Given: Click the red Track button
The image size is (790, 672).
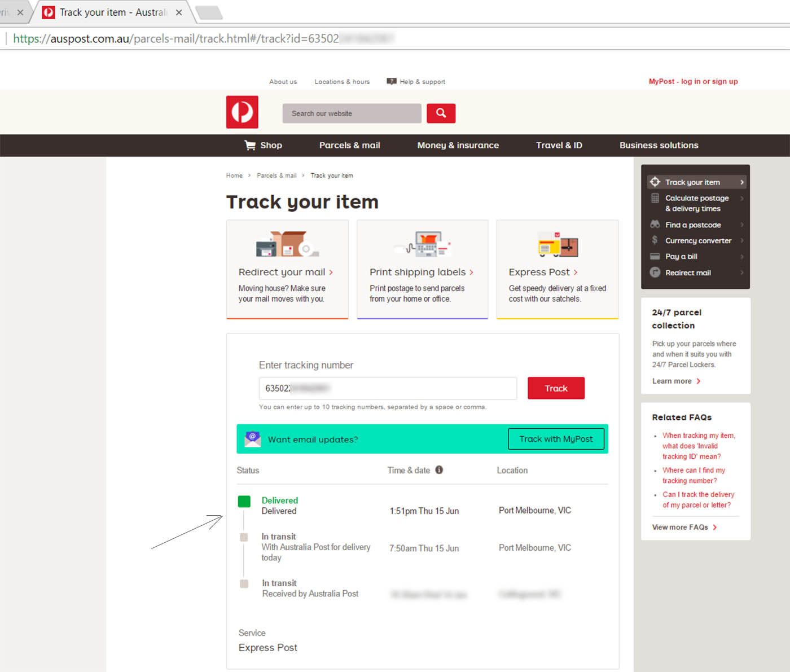Looking at the screenshot, I should pos(556,388).
